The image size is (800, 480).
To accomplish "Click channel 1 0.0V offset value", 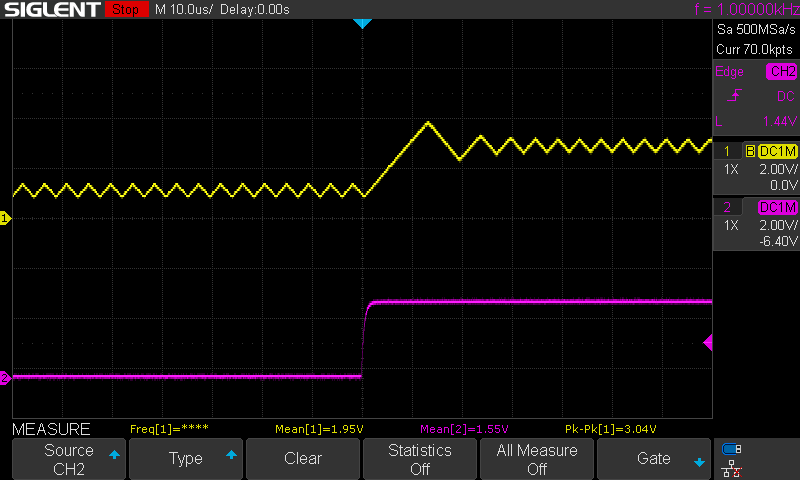I will 784,185.
